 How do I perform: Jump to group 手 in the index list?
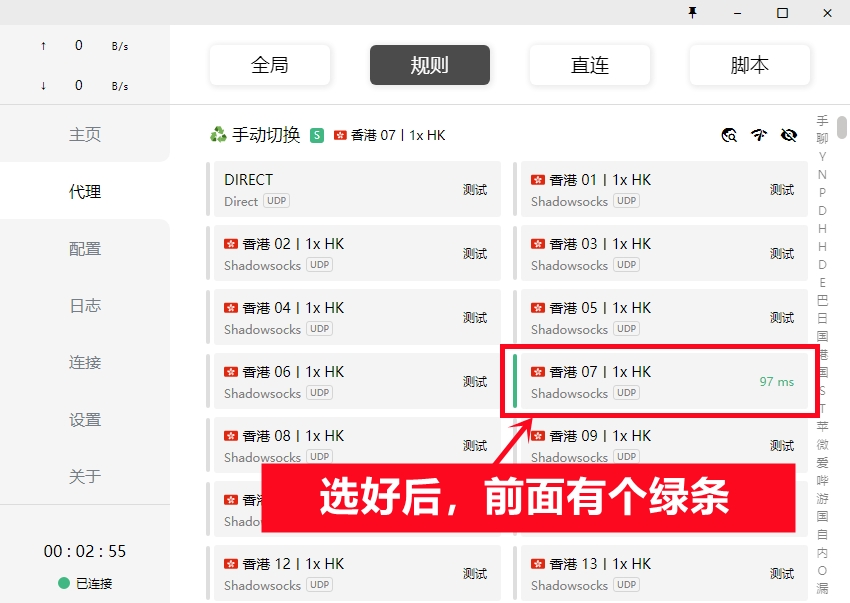click(822, 121)
